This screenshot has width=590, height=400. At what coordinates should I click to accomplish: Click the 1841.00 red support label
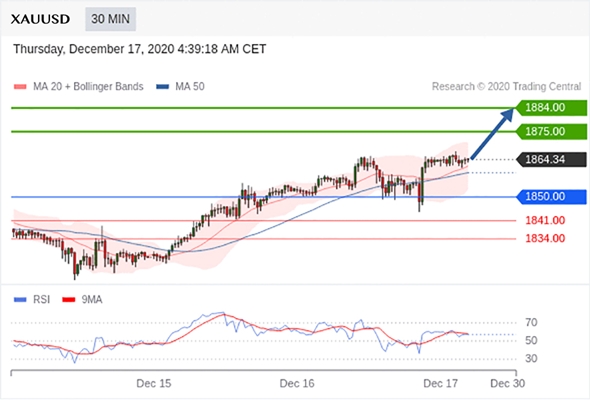[x=545, y=220]
